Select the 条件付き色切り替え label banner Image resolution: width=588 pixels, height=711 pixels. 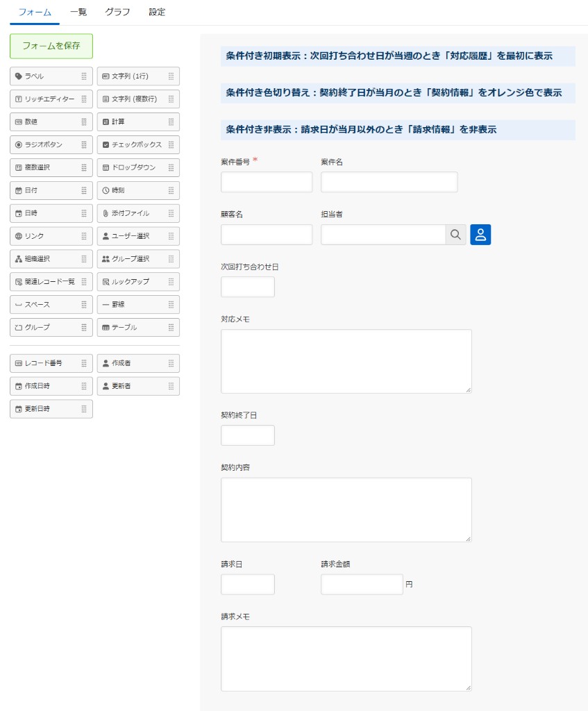pos(398,93)
